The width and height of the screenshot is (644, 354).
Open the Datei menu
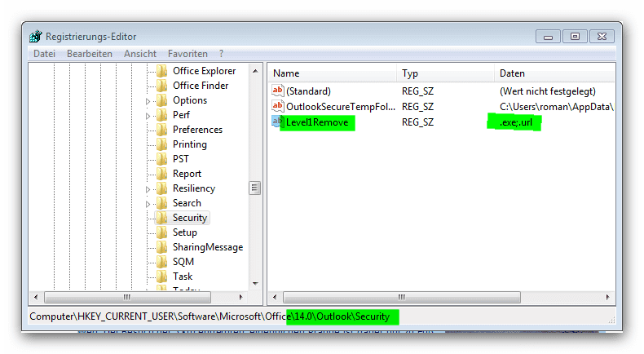44,54
